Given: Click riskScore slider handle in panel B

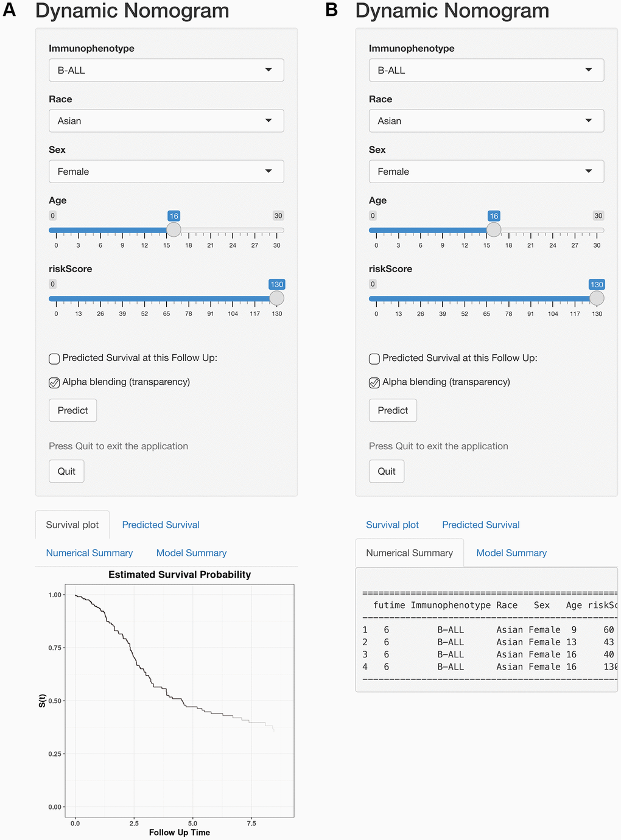Looking at the screenshot, I should point(597,298).
